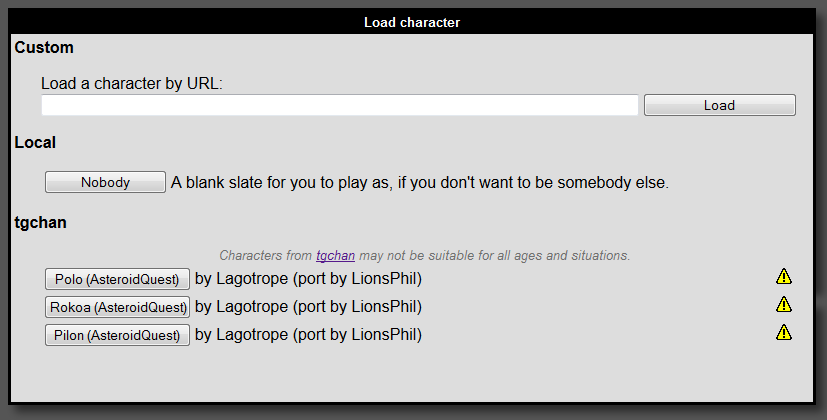Screen dimensions: 827x420
Task: Click the warning icon beside Rokoa
Action: [x=784, y=305]
